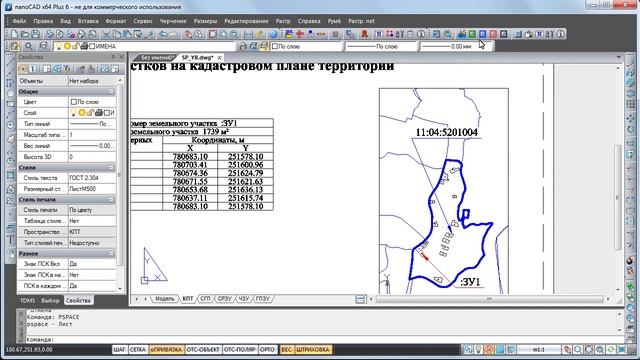This screenshot has width=640, height=360.
Task: Open the Размеры menu
Action: [205, 21]
